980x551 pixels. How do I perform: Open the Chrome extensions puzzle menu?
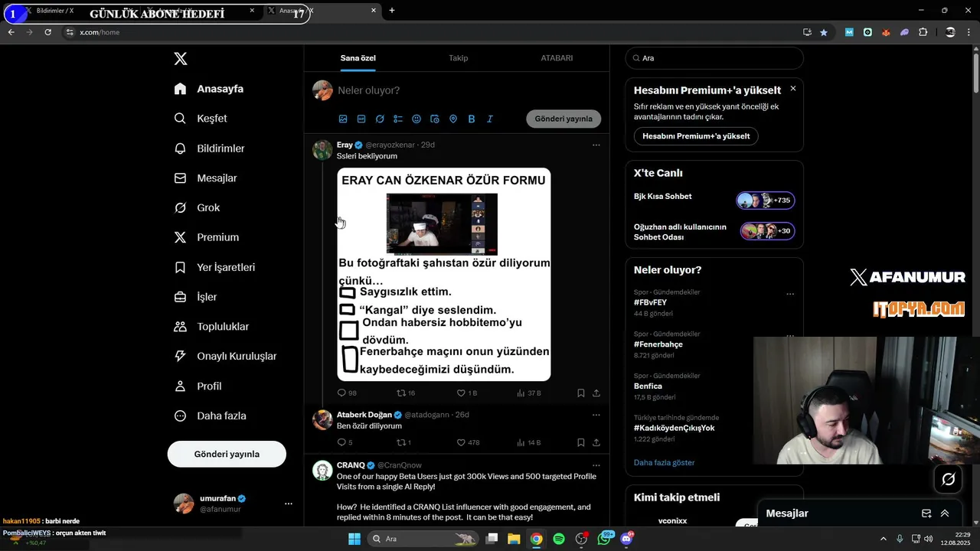click(923, 32)
